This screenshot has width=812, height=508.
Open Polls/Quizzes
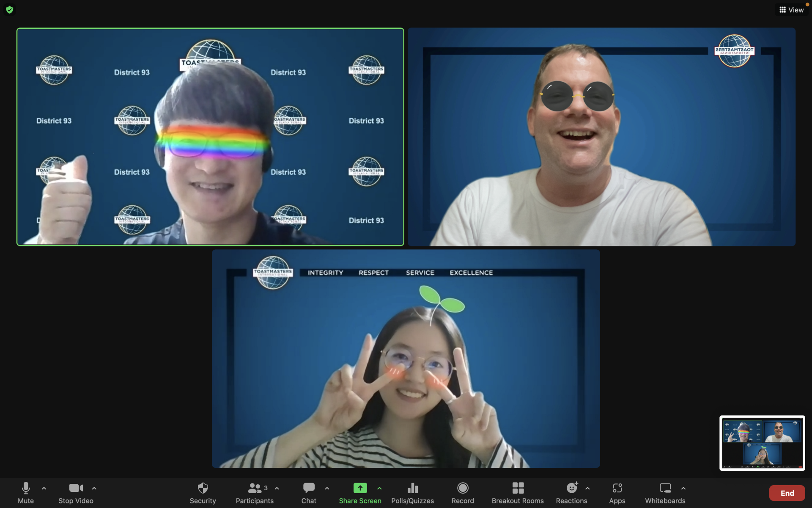point(412,493)
